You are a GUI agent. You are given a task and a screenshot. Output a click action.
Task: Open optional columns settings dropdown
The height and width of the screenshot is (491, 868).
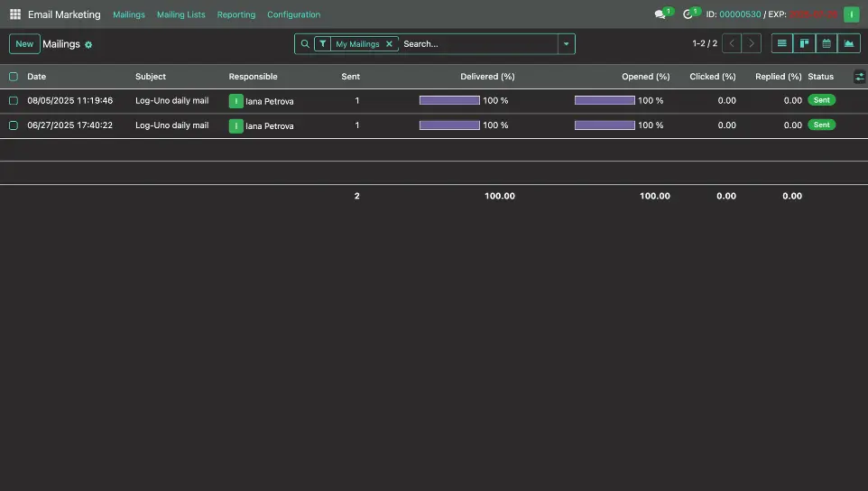[859, 77]
